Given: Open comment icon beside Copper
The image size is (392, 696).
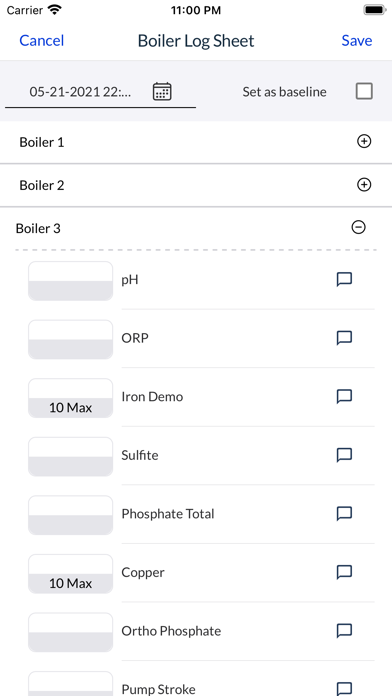Looking at the screenshot, I should (x=344, y=572).
